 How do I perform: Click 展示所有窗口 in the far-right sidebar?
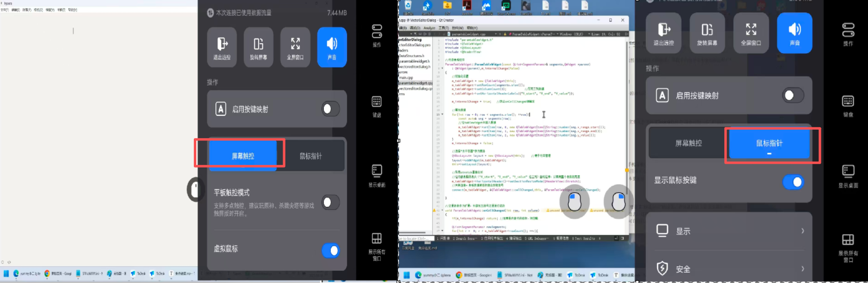(x=848, y=247)
